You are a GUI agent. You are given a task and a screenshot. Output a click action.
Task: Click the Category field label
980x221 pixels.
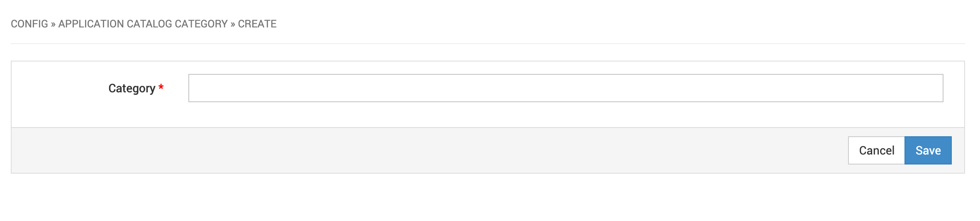click(132, 88)
